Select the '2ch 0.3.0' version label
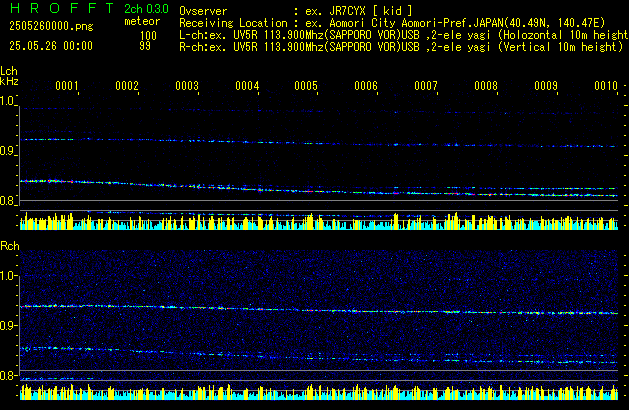 click(x=146, y=8)
